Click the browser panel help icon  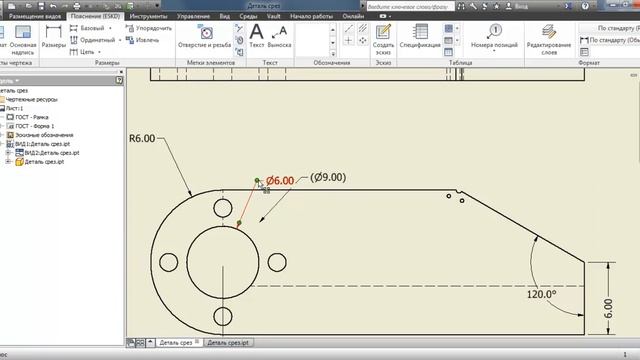pyautogui.click(x=119, y=80)
